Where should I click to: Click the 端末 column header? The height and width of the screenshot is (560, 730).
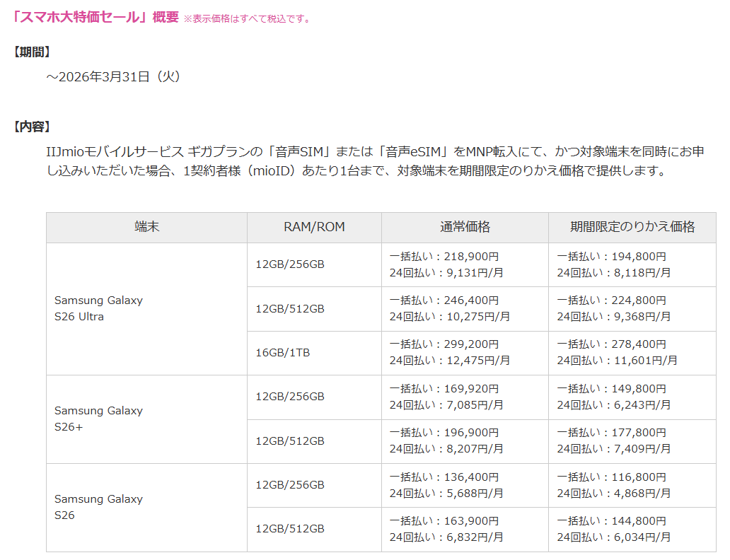coord(146,227)
